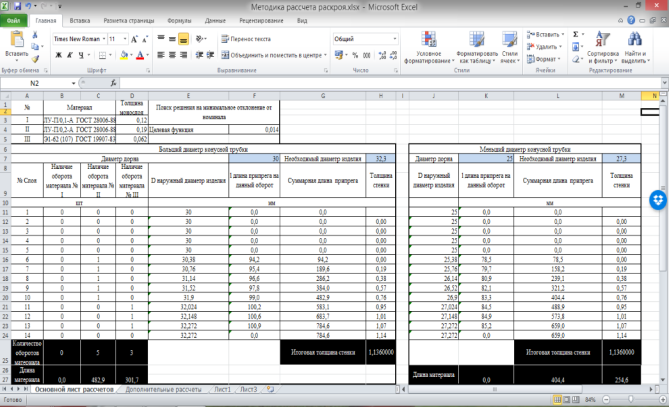The width and height of the screenshot is (669, 408).
Task: Apply comma thousands separator style
Action: coord(366,55)
